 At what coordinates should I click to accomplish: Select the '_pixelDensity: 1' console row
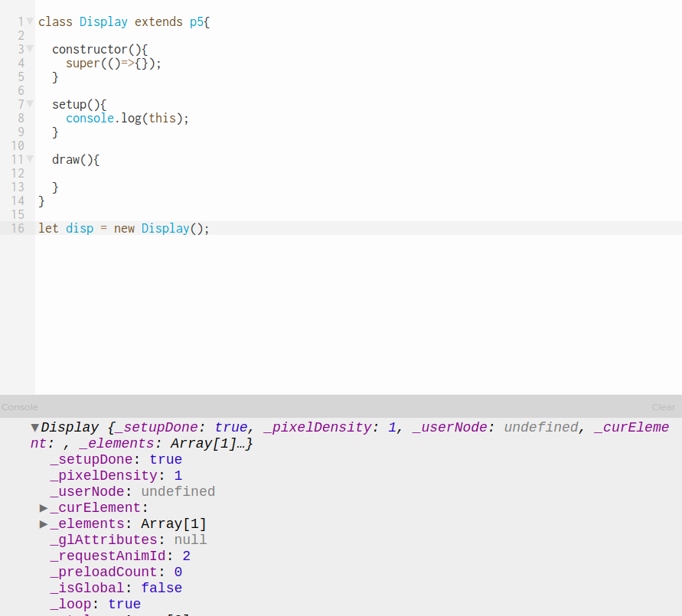point(116,476)
